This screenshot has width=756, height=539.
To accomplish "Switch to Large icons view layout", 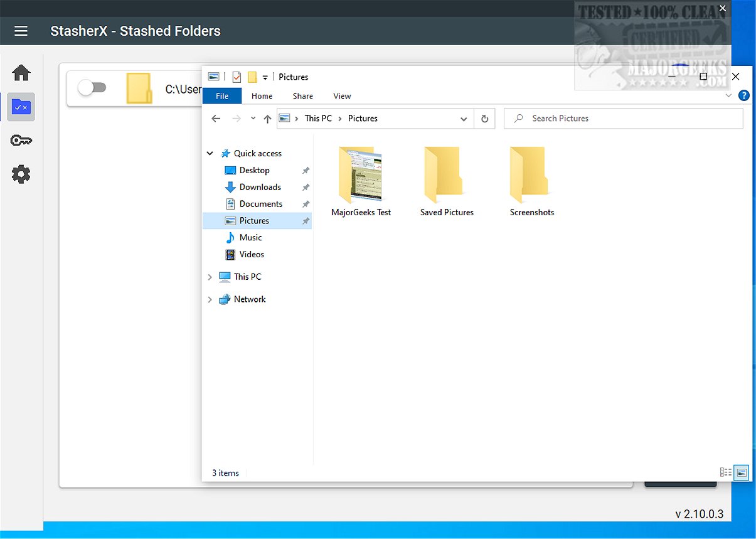I will click(742, 472).
